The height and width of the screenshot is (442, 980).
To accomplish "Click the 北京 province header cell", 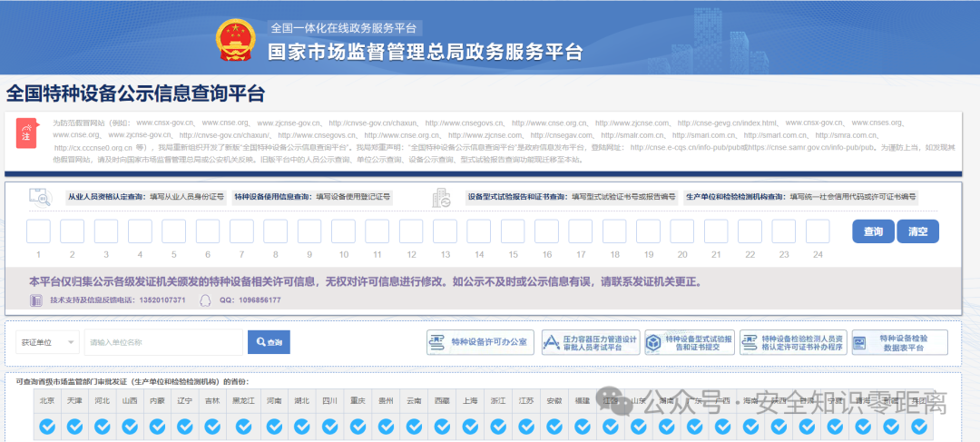I will [x=47, y=401].
